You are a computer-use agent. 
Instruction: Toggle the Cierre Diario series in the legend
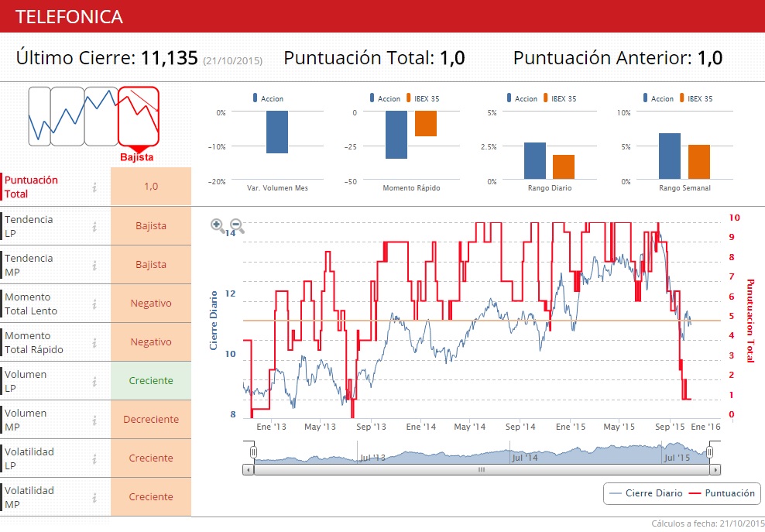[646, 493]
